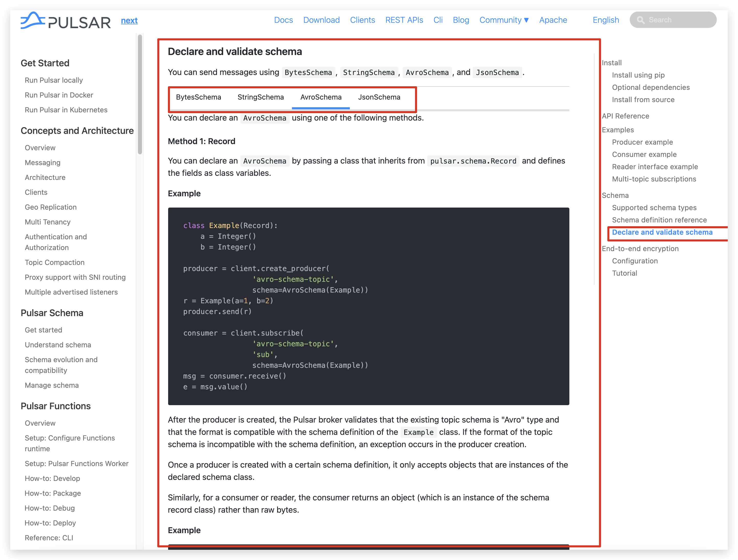738x560 pixels.
Task: Open Clients in top navigation
Action: [362, 20]
